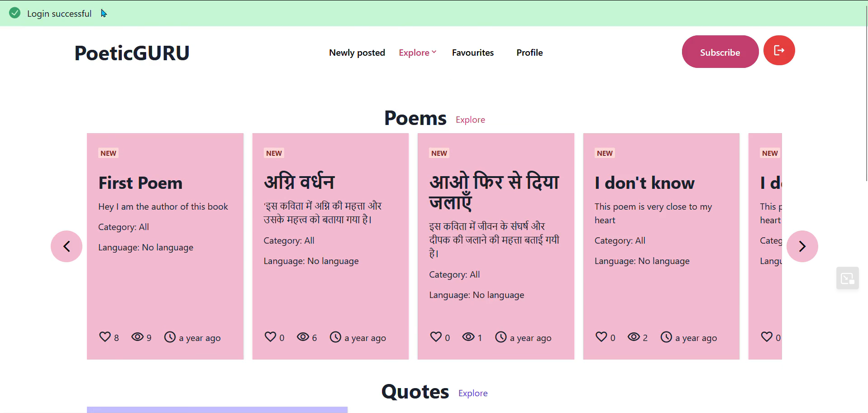Open Explore link beside Quotes heading

click(x=473, y=393)
